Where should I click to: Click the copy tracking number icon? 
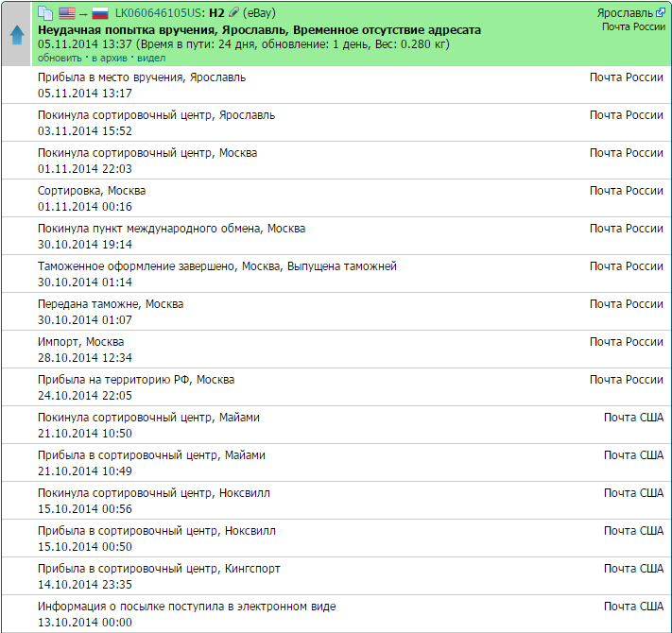pyautogui.click(x=44, y=13)
